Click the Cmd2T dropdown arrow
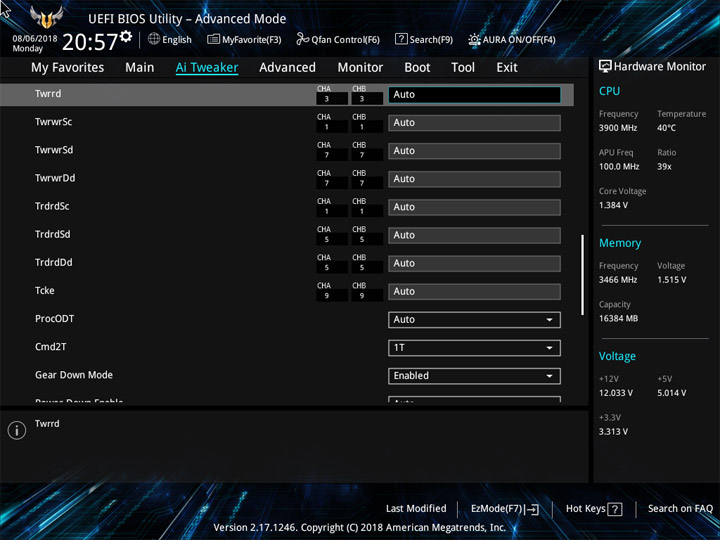720x540 pixels. point(549,348)
